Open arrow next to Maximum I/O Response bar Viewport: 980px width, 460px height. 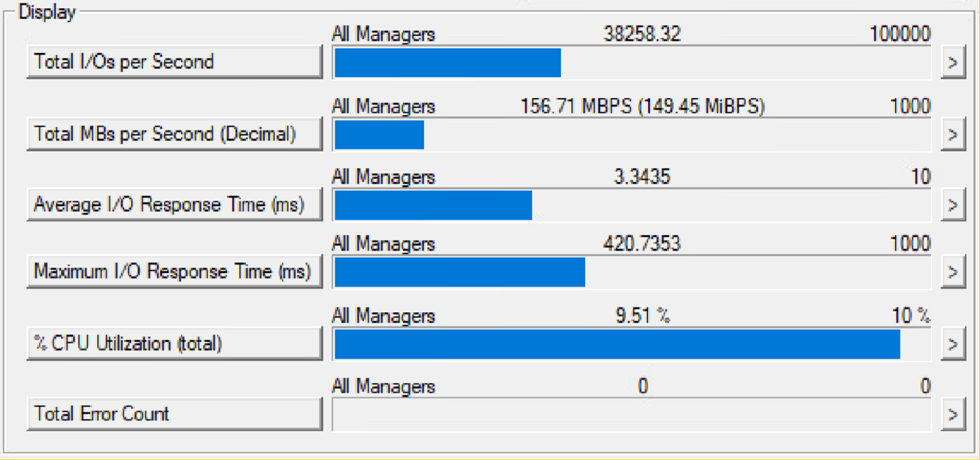coord(953,273)
